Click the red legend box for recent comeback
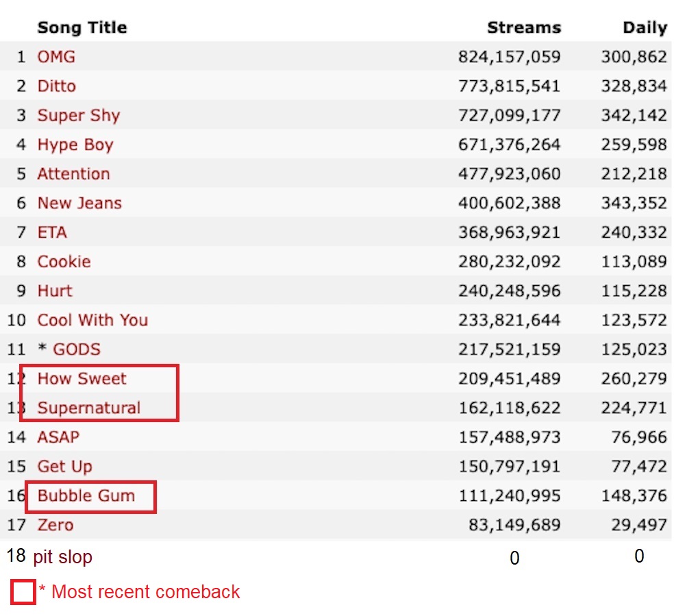Image resolution: width=674 pixels, height=616 pixels. click(x=23, y=592)
